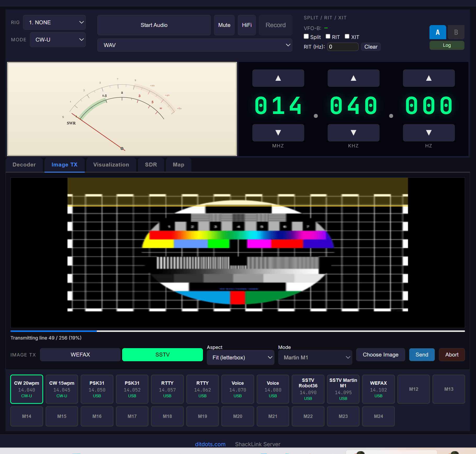
Task: Select empty memory M13
Action: (449, 389)
